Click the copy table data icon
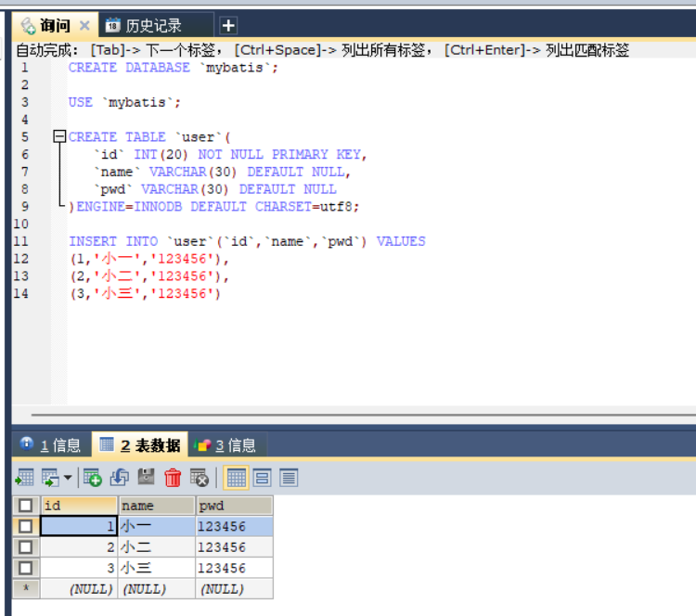 (x=50, y=478)
